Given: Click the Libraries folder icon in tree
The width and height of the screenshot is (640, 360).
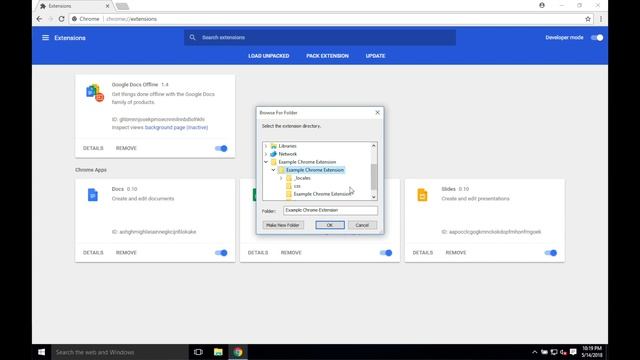Looking at the screenshot, I should pyautogui.click(x=274, y=146).
